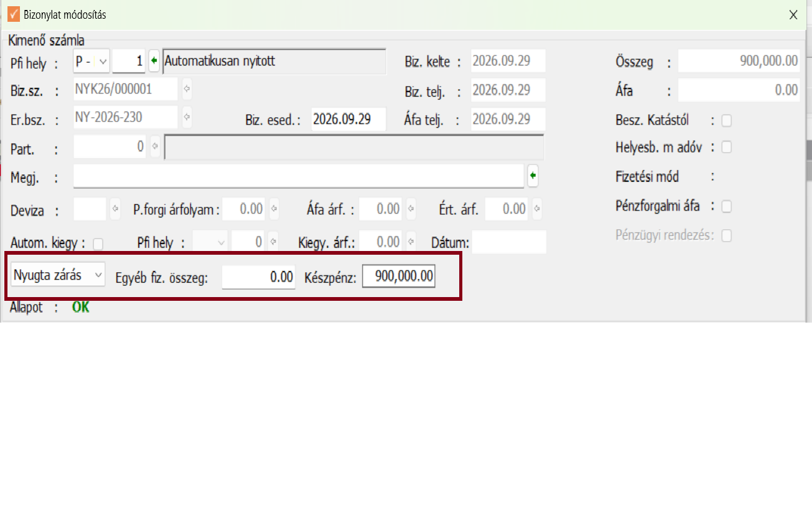Viewport: 812px width, 530px height.
Task: Click the Áfa telj. date field
Action: click(x=508, y=119)
